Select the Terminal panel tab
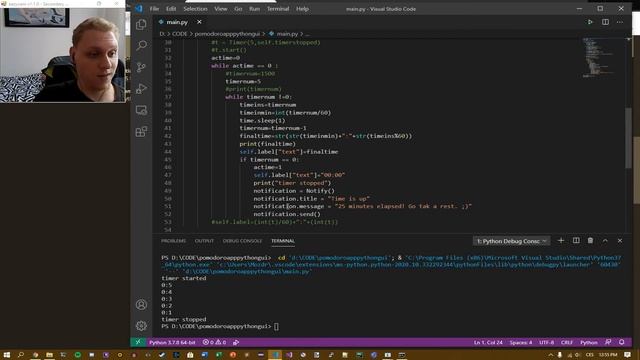The height and width of the screenshot is (360, 640). pyautogui.click(x=283, y=241)
